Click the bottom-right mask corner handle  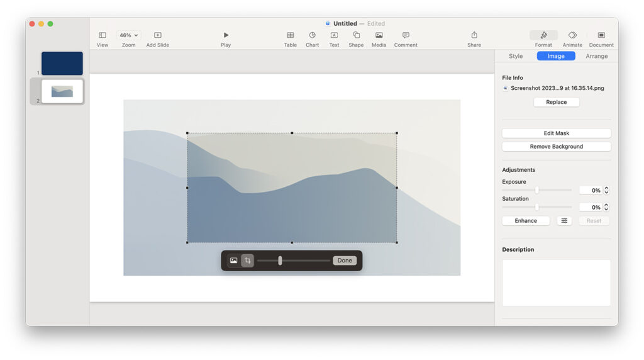click(x=397, y=242)
